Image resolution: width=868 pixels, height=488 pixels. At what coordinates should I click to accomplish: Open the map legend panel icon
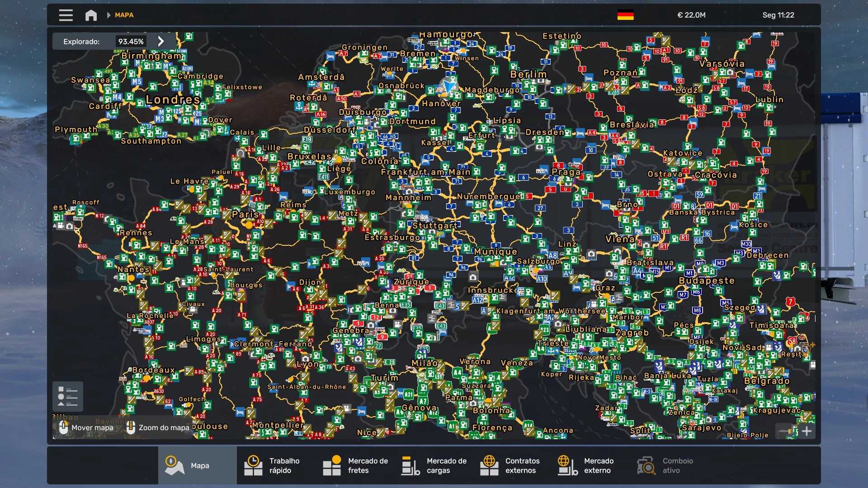tap(68, 396)
